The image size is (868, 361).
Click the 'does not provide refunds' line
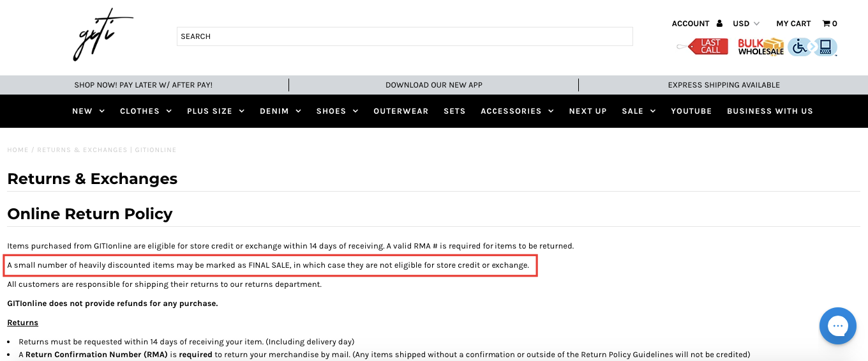point(112,303)
